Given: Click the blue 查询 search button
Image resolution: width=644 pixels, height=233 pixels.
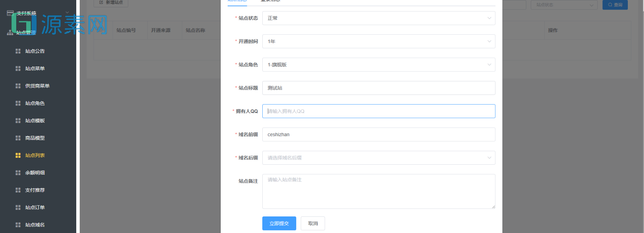Looking at the screenshot, I should click(615, 5).
